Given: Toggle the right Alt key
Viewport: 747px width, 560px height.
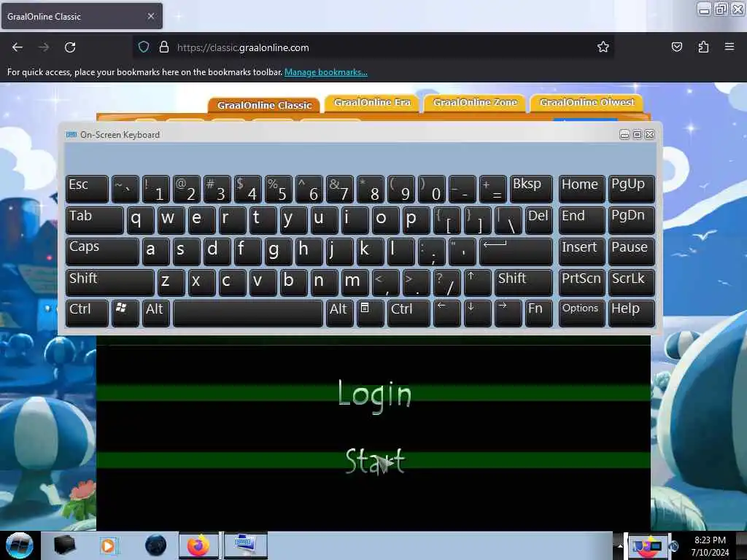Looking at the screenshot, I should tap(340, 314).
